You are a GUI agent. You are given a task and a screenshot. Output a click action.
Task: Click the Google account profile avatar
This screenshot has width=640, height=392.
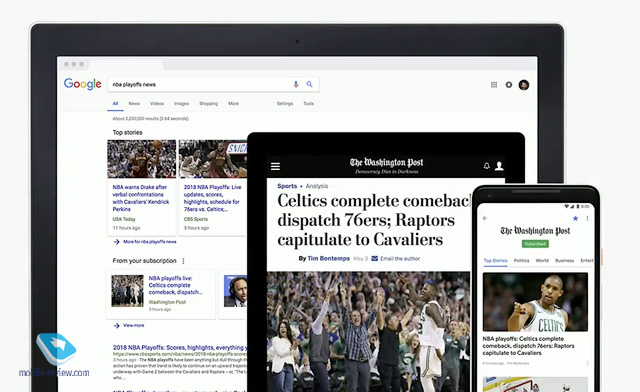[524, 85]
